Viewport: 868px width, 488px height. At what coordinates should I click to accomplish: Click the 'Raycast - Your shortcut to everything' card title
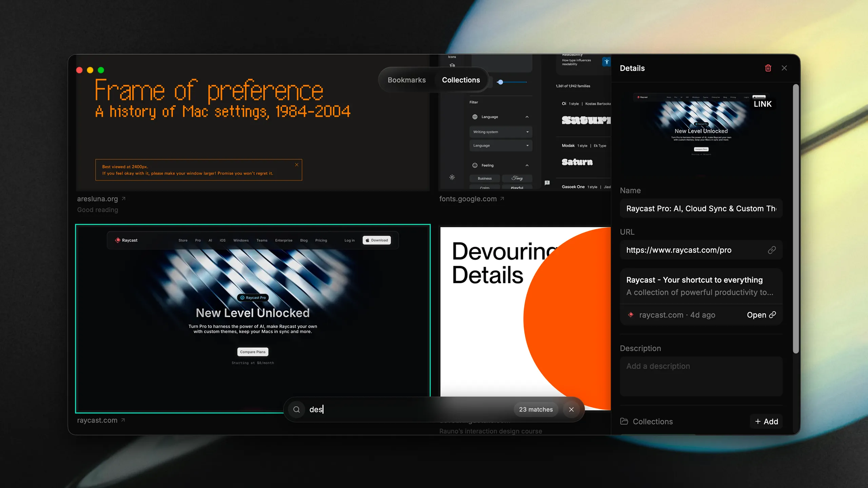tap(694, 280)
